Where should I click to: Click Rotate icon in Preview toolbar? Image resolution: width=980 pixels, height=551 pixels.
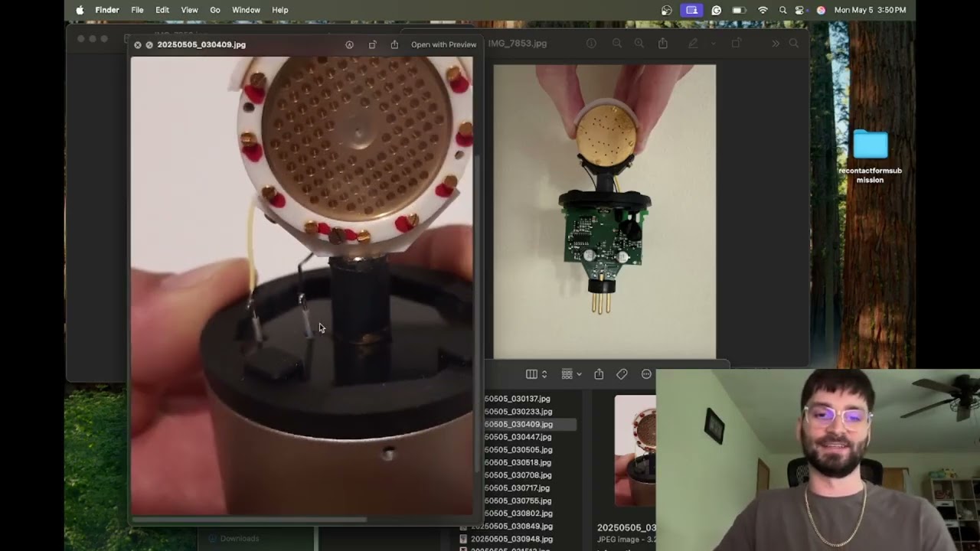[736, 44]
